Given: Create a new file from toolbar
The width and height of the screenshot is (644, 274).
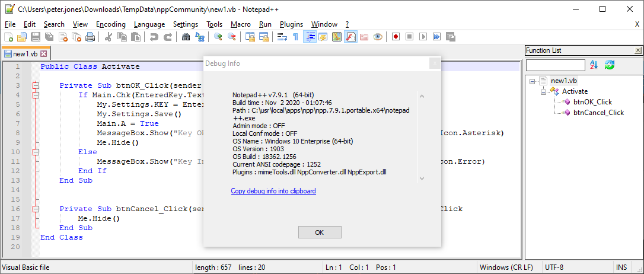Looking at the screenshot, I should pyautogui.click(x=9, y=37).
